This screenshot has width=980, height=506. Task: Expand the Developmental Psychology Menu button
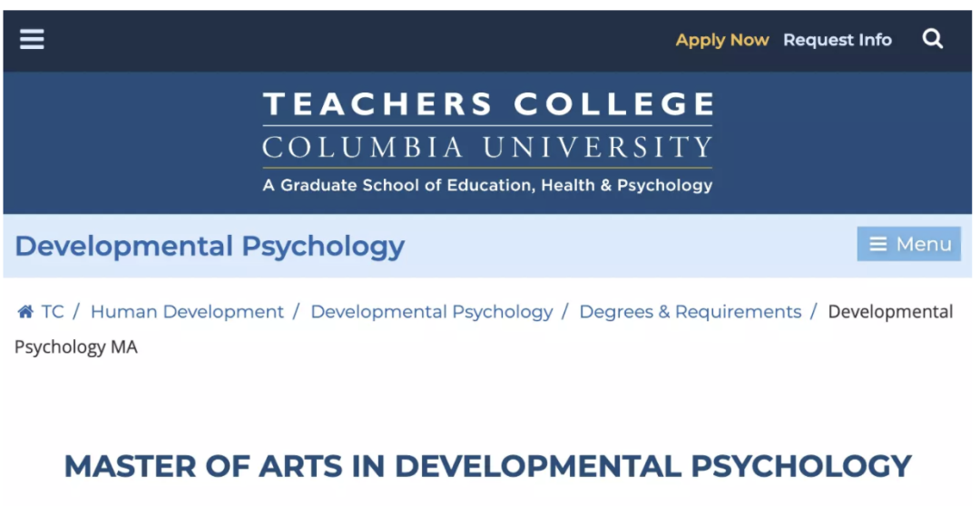click(908, 244)
